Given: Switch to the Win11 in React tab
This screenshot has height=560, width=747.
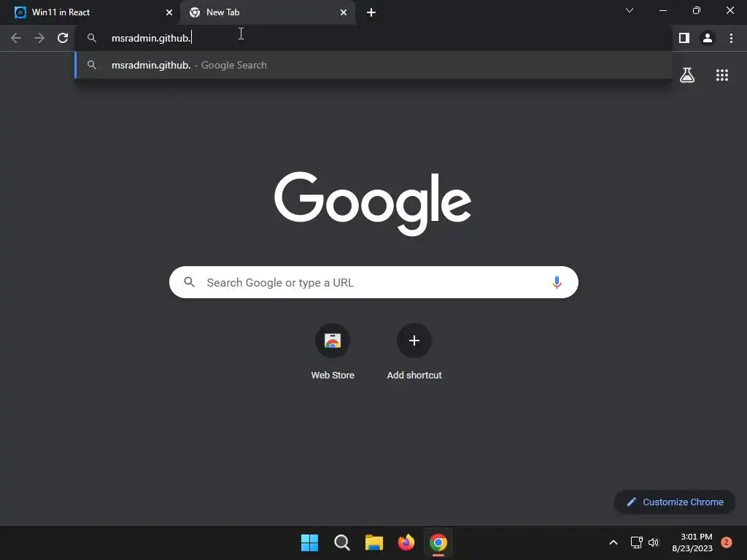Looking at the screenshot, I should tap(90, 12).
